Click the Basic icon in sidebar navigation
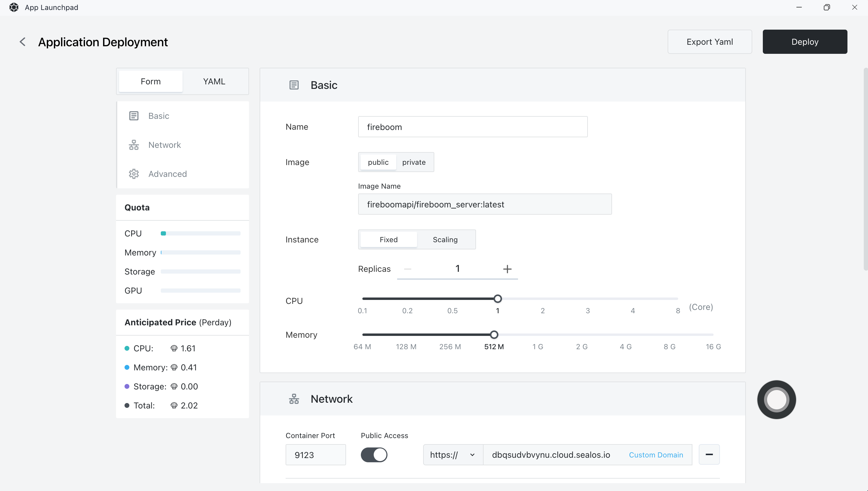868x491 pixels. (x=134, y=116)
